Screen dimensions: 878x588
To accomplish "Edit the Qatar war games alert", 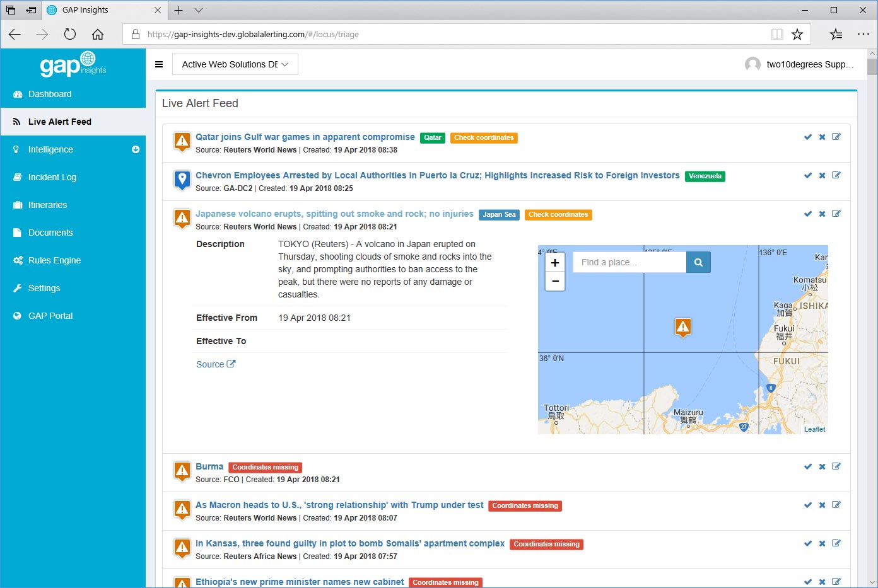I will (x=836, y=137).
